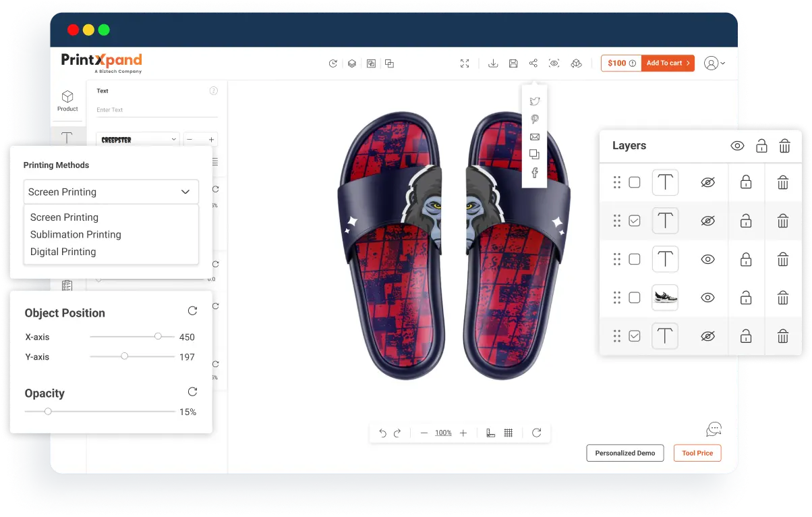Viewport: 812px width, 517px height.
Task: Show the hidden first layer via eye icon
Action: point(707,182)
